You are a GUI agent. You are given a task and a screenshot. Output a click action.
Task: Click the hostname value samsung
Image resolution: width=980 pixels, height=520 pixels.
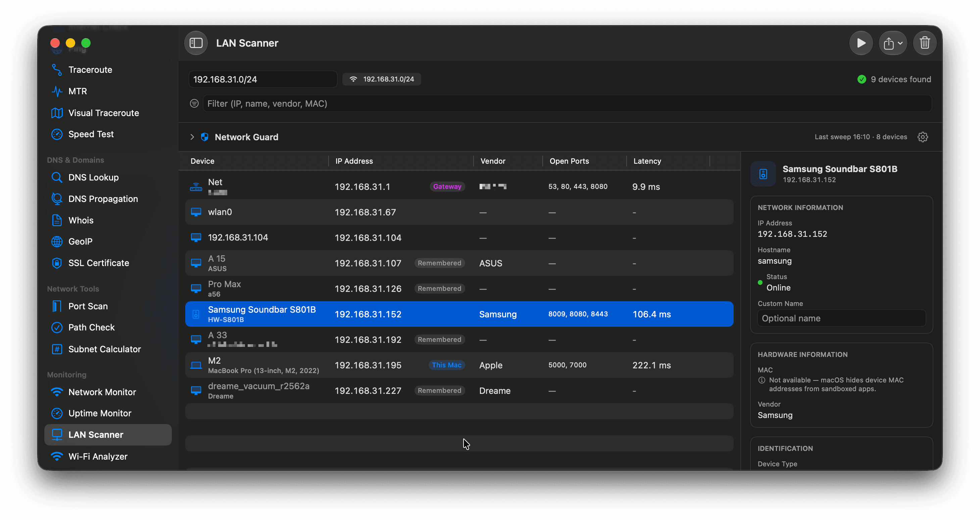[x=775, y=261]
